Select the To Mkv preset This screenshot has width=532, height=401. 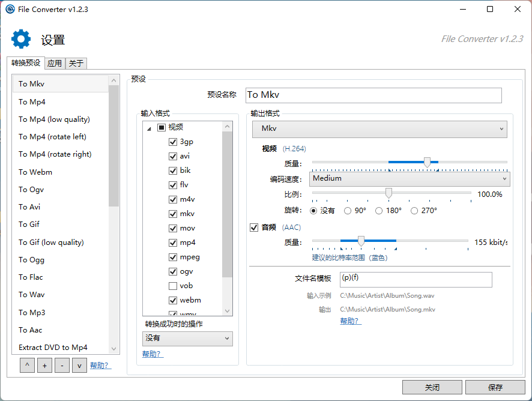click(x=61, y=84)
